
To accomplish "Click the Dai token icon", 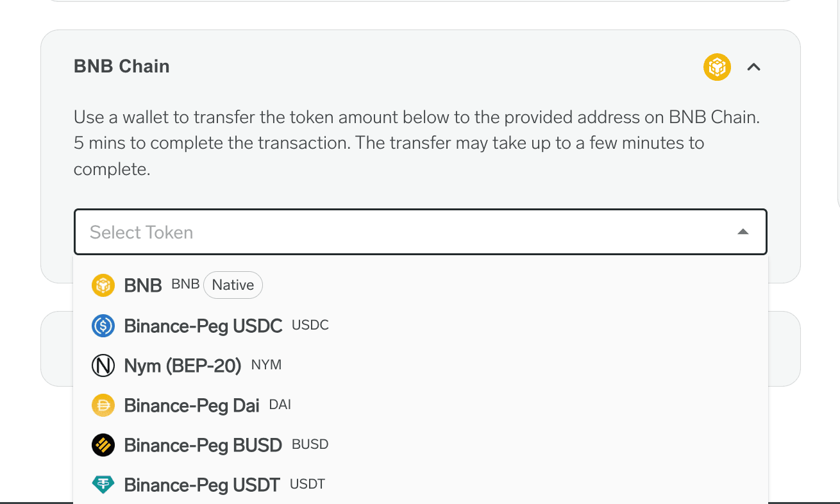I will click(x=103, y=405).
